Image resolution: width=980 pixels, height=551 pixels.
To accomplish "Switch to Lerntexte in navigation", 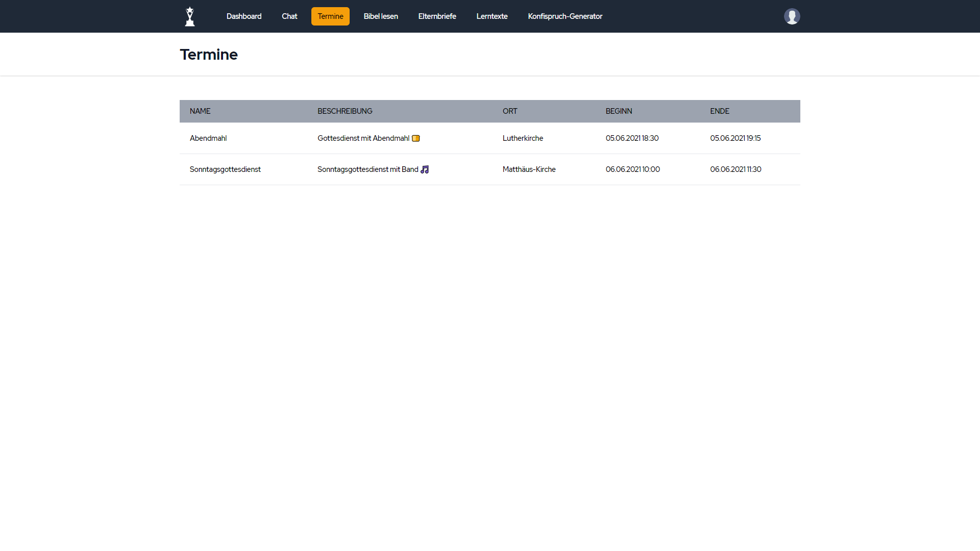I will tap(492, 16).
